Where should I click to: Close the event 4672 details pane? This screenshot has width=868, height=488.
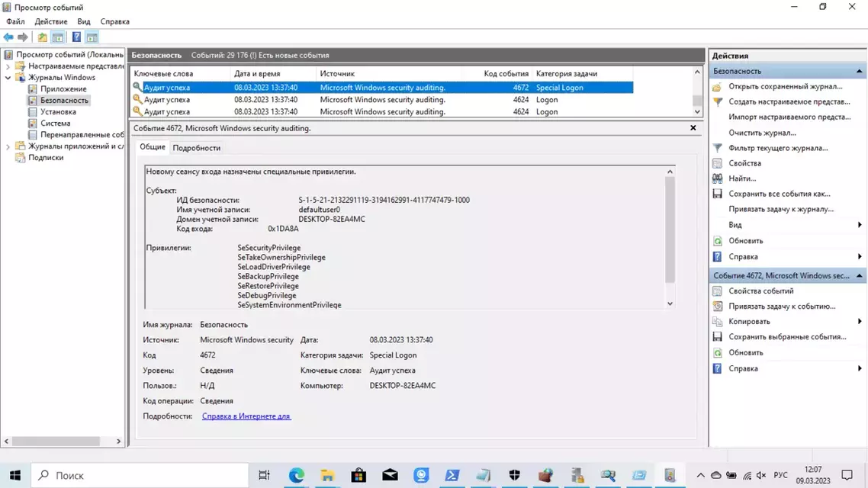point(693,128)
